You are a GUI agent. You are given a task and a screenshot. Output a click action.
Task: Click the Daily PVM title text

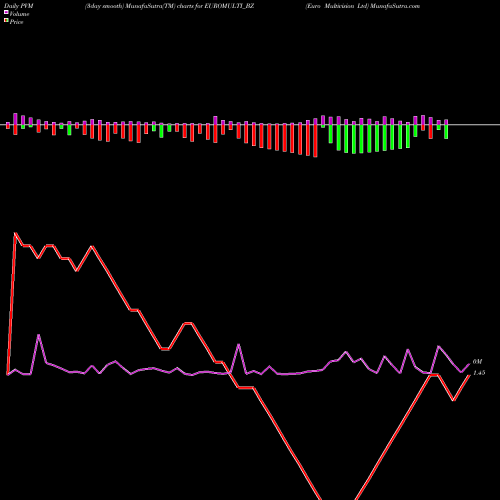(19, 6)
